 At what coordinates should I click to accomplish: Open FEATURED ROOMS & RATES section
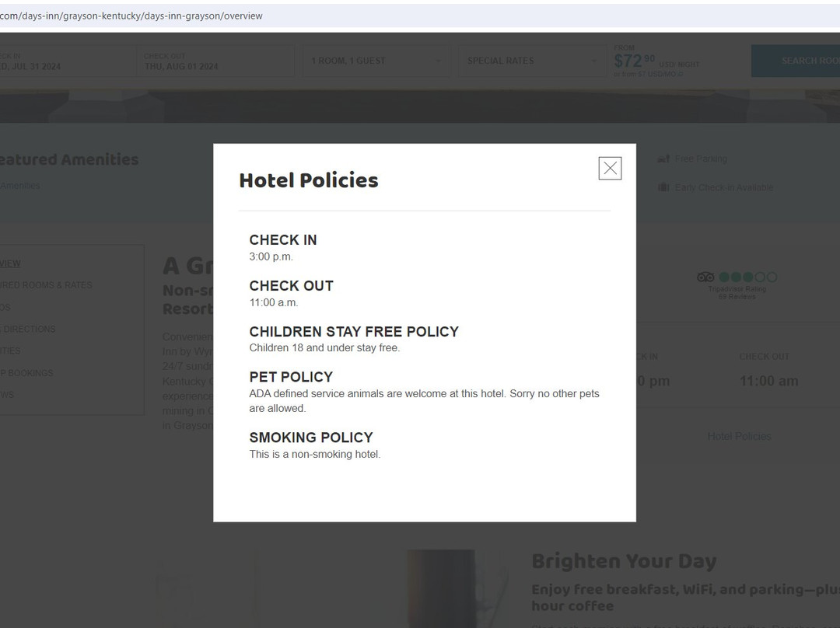pos(47,285)
